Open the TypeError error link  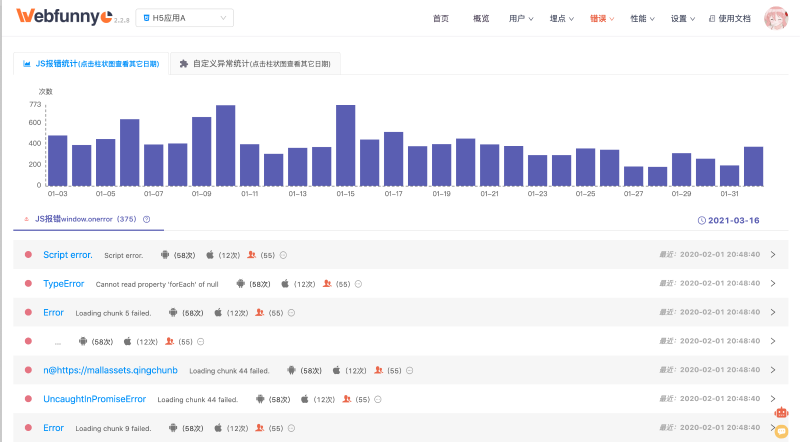tap(64, 284)
